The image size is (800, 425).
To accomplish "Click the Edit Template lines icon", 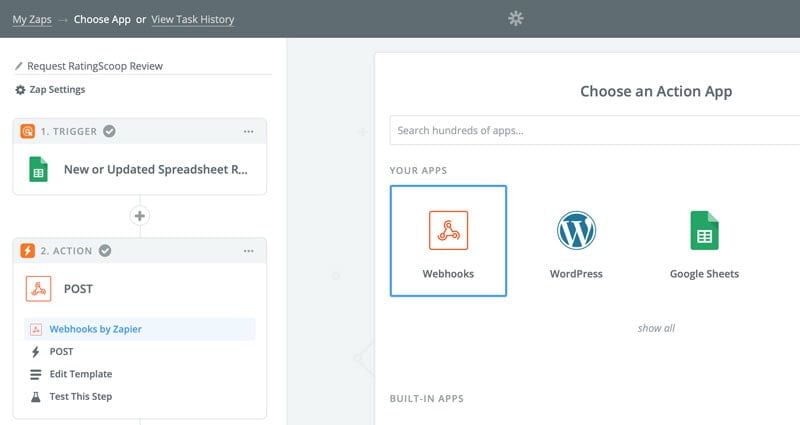I will (36, 374).
